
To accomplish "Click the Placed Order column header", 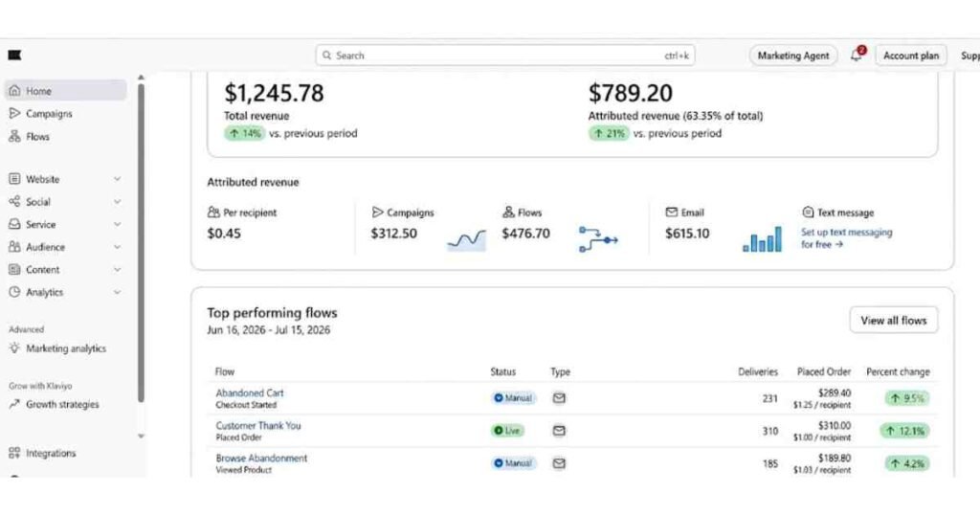I will (x=824, y=371).
